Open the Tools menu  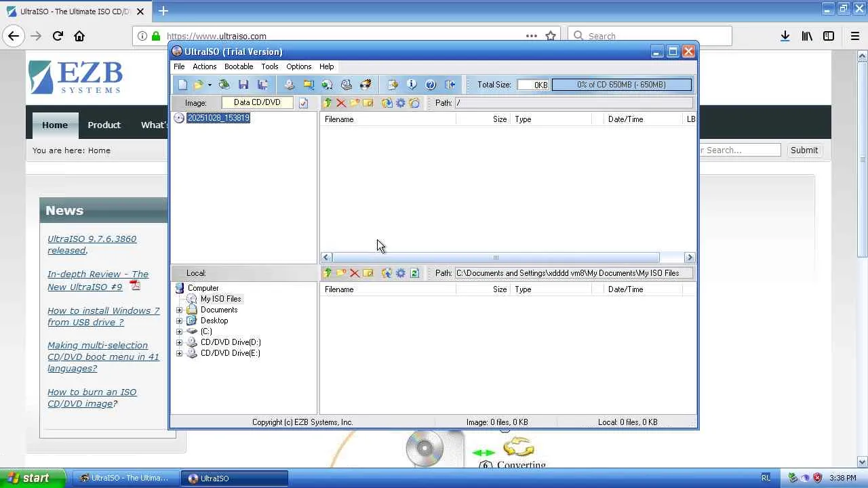[270, 66]
